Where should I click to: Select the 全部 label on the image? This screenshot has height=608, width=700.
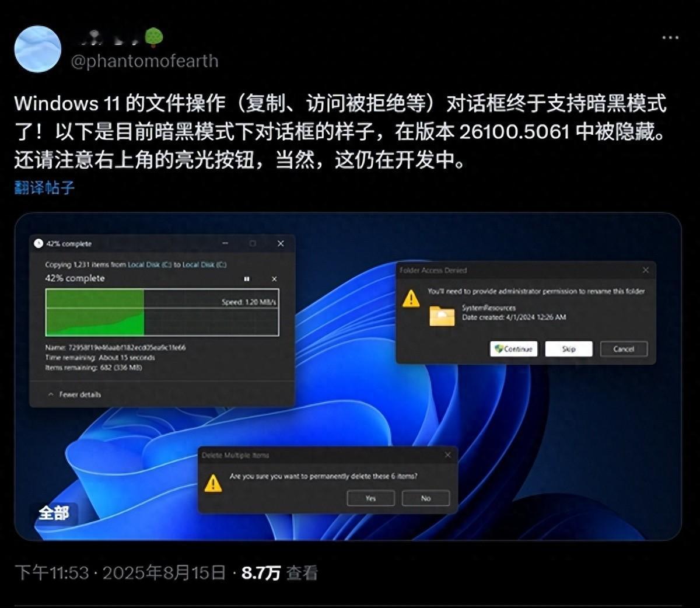(x=53, y=513)
